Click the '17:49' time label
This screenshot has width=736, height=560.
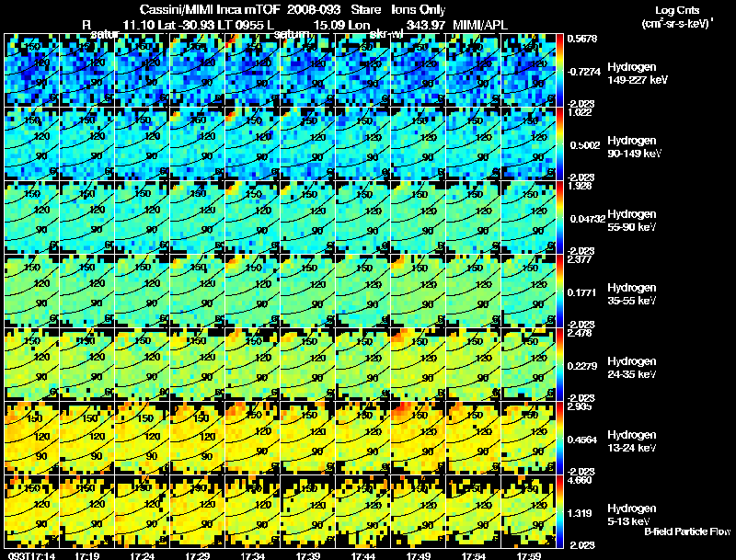(x=419, y=555)
